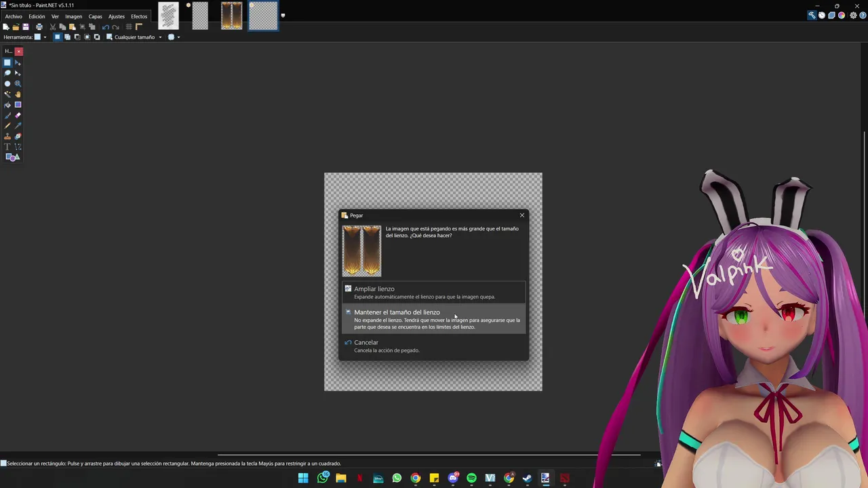Click the Undo arrow icon
868x488 pixels.
pos(105,27)
